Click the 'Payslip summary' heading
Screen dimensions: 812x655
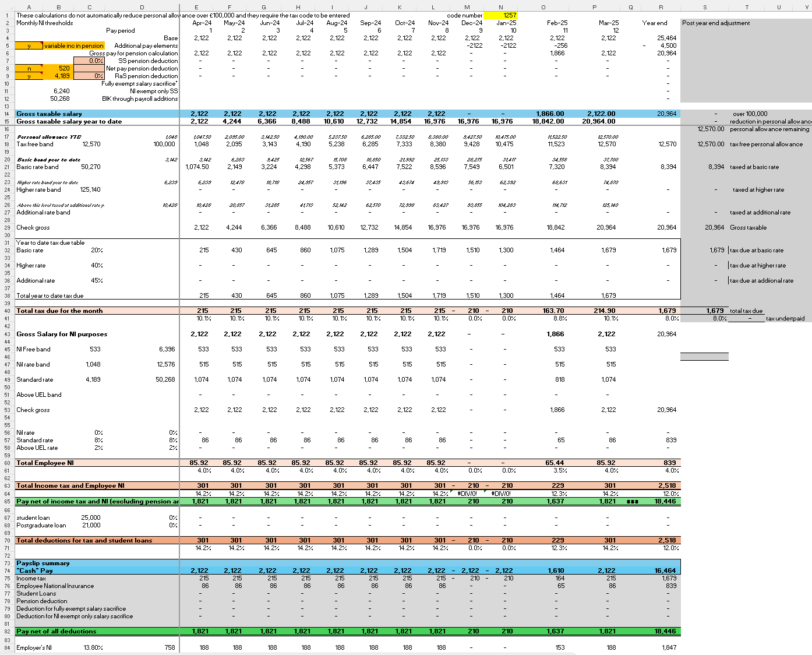pyautogui.click(x=43, y=563)
